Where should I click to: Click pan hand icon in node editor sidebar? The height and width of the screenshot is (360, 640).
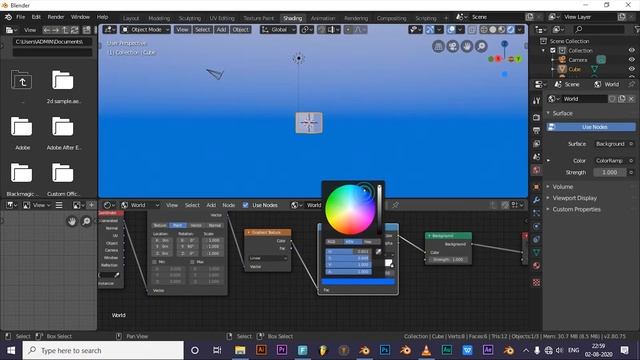pos(72,221)
